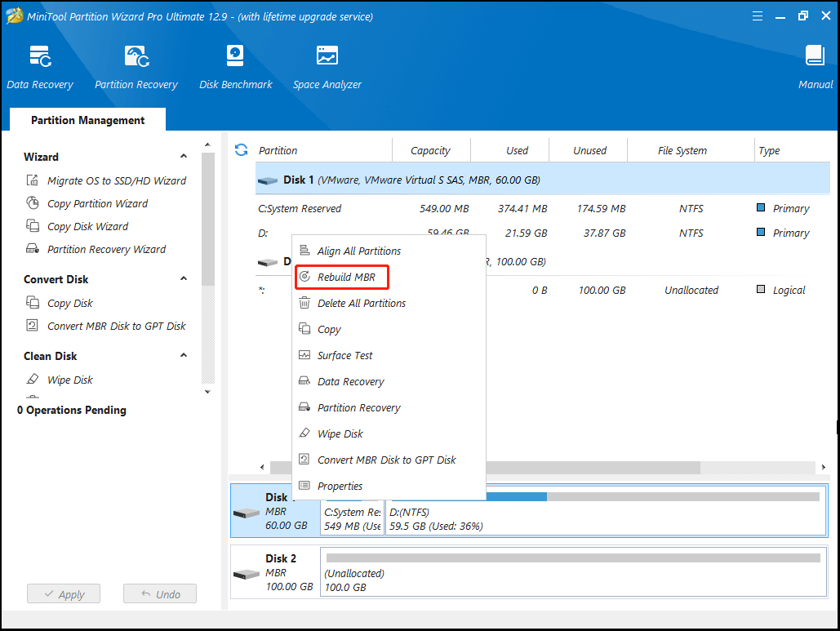Collapse the Wizard section

[x=184, y=157]
